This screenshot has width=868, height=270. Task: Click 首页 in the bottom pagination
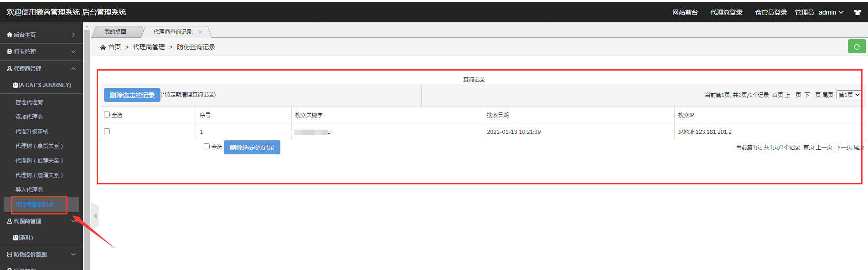(x=809, y=147)
